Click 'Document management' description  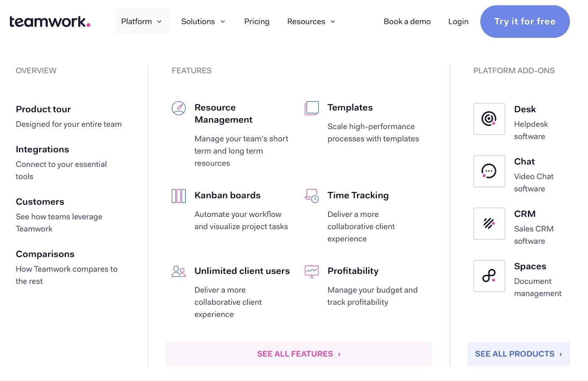pyautogui.click(x=538, y=287)
